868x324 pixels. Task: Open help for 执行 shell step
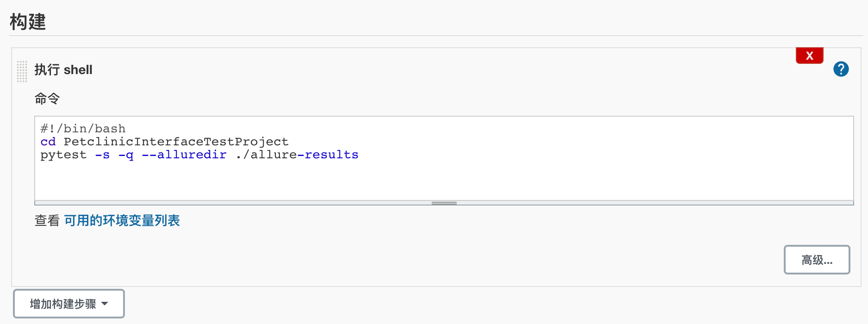tap(841, 69)
